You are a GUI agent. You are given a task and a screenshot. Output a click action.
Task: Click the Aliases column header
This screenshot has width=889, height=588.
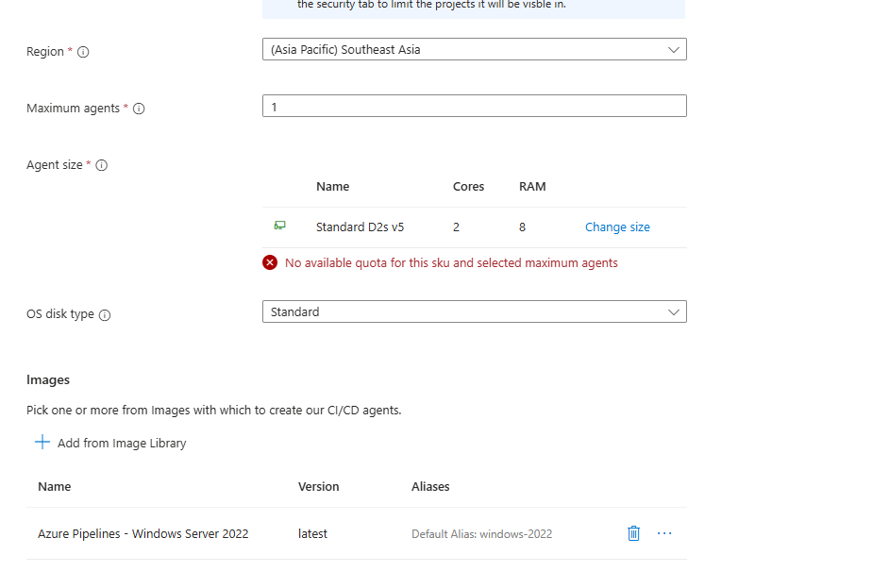coord(430,486)
